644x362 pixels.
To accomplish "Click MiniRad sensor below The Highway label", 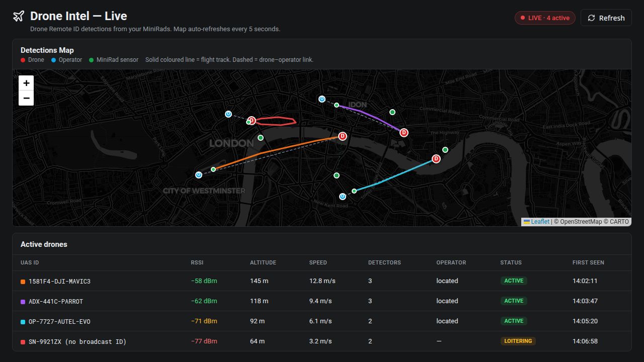I will (445, 150).
